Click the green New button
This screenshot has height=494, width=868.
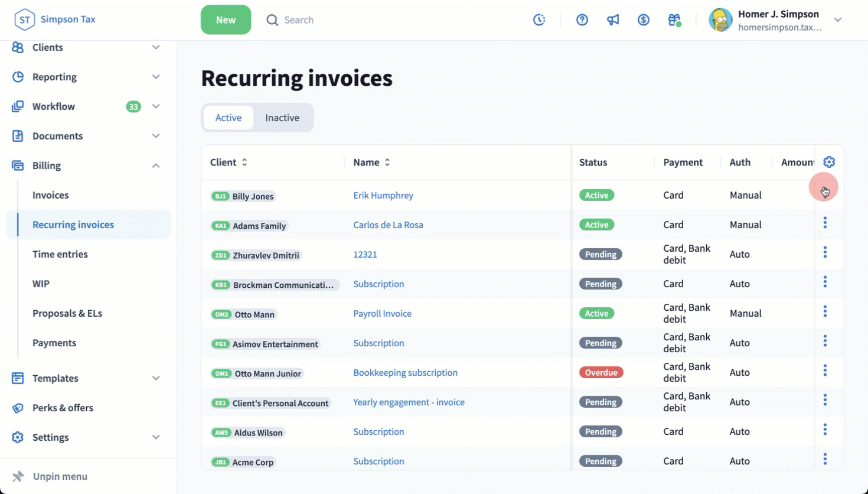tap(226, 19)
